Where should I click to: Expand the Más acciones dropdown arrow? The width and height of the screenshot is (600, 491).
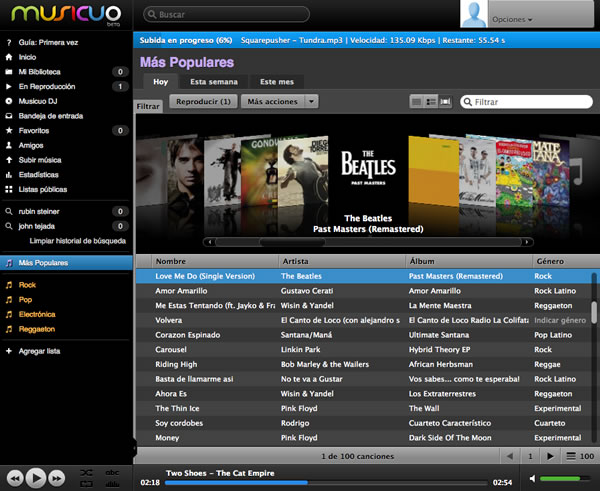pos(311,101)
